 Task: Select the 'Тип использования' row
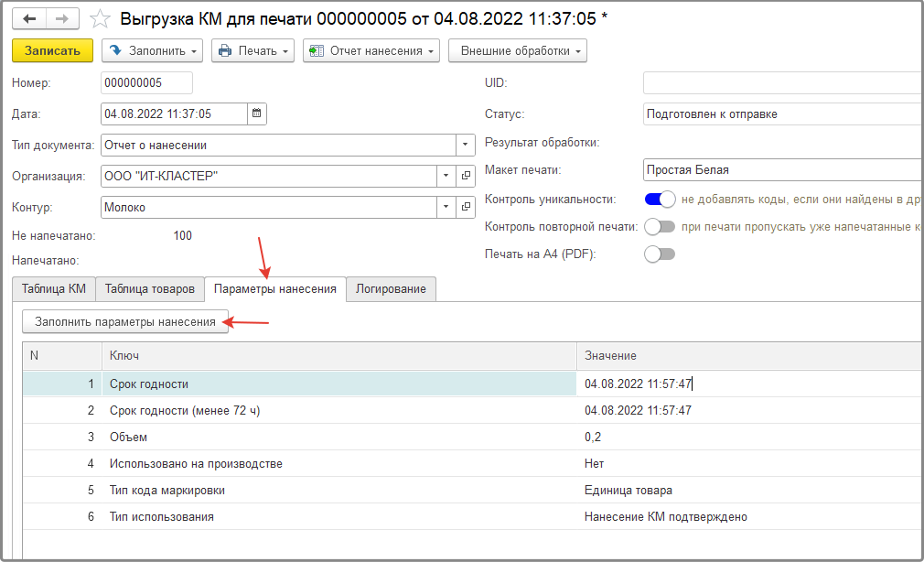(x=471, y=516)
